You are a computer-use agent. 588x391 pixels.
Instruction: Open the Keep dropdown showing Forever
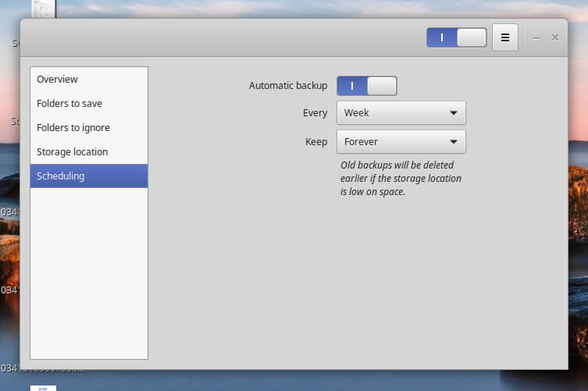tap(401, 142)
